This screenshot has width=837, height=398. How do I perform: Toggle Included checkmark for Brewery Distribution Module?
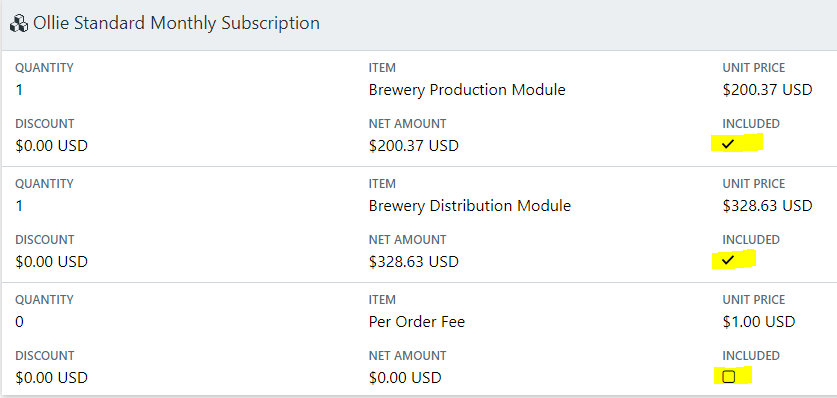[728, 260]
